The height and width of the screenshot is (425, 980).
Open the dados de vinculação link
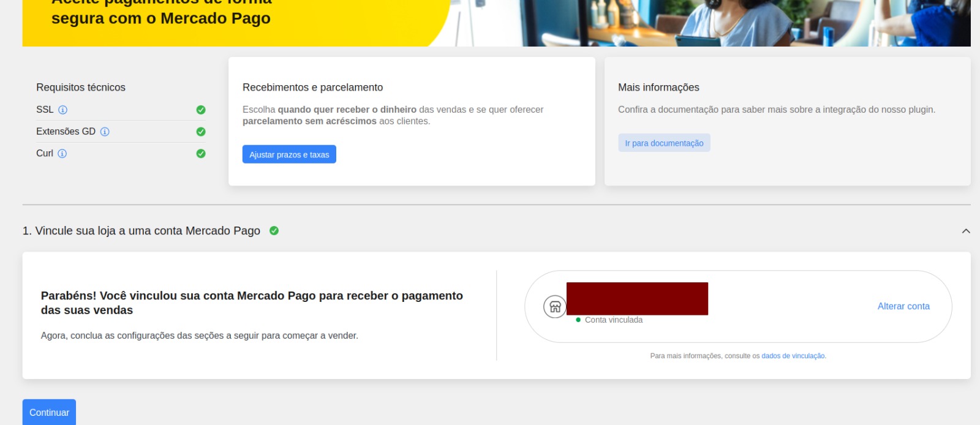(x=793, y=356)
